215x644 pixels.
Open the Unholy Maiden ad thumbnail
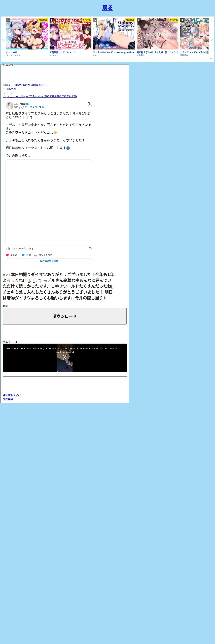pos(114,34)
